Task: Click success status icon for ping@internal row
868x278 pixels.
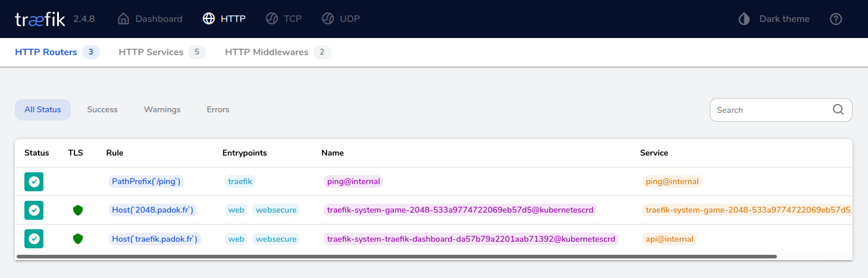Action: tap(34, 182)
